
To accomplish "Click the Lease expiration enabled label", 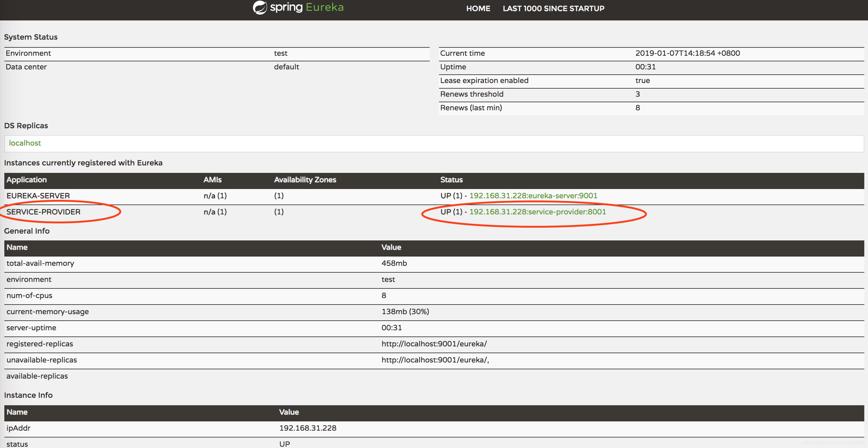I will point(484,81).
